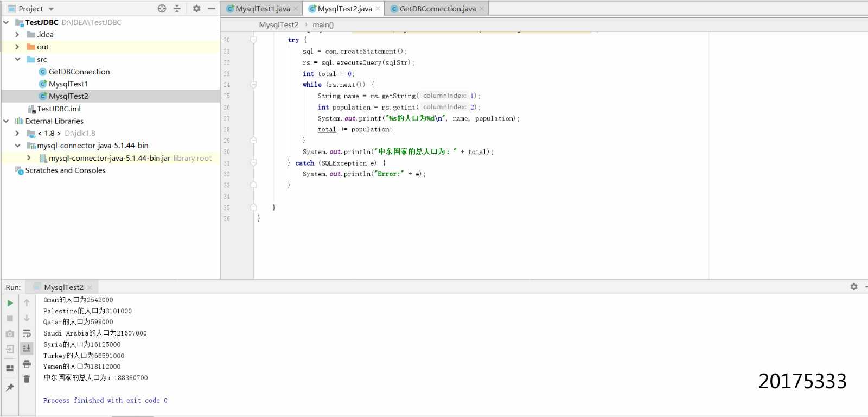The height and width of the screenshot is (417, 868).
Task: Fold the try block at line 20
Action: pyautogui.click(x=253, y=40)
